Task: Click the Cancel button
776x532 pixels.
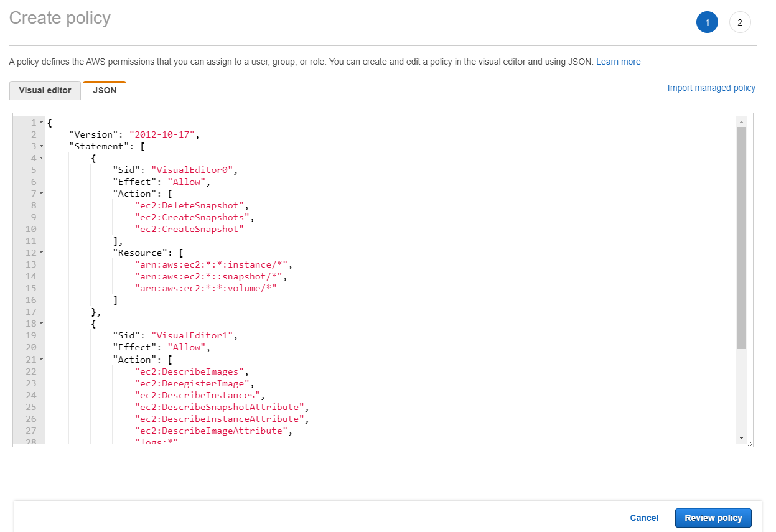Action: 644,518
